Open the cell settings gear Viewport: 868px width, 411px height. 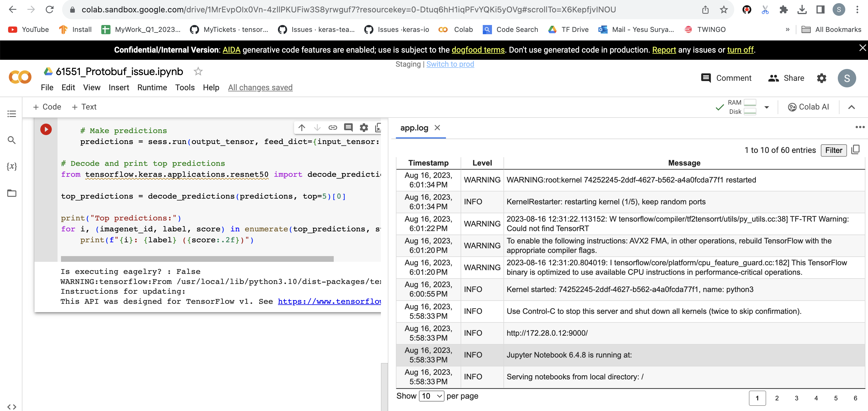point(364,128)
